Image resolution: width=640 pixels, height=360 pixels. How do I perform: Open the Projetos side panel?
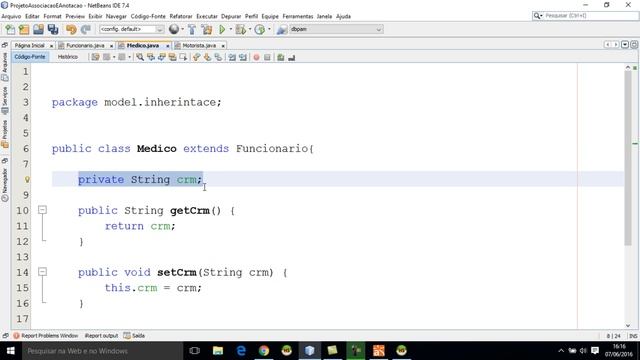5,134
